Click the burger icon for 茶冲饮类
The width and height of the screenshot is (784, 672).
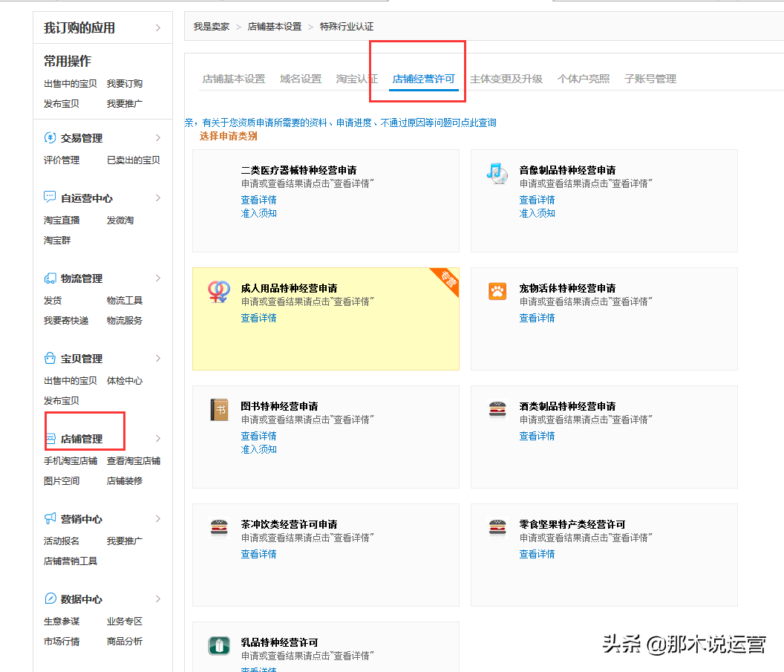coord(219,527)
